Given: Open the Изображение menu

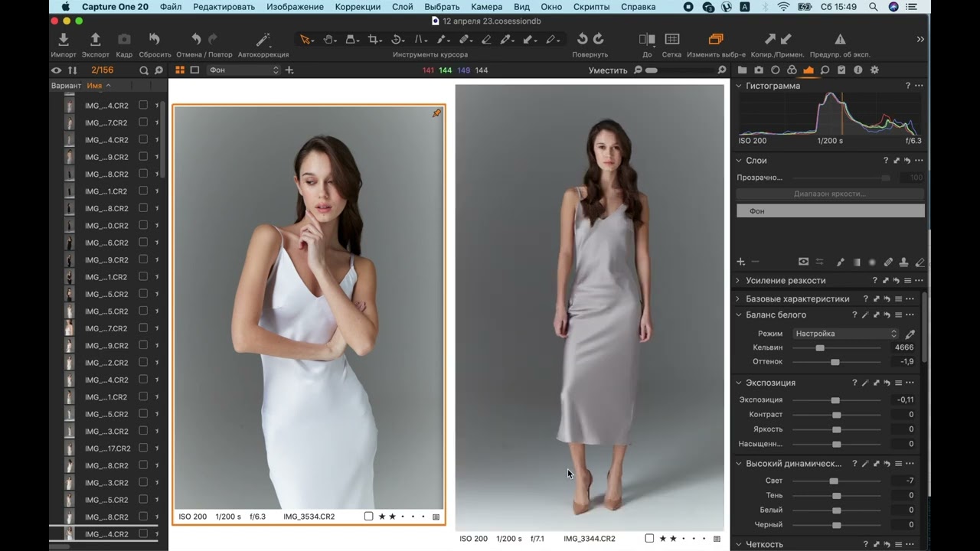Looking at the screenshot, I should tap(295, 7).
